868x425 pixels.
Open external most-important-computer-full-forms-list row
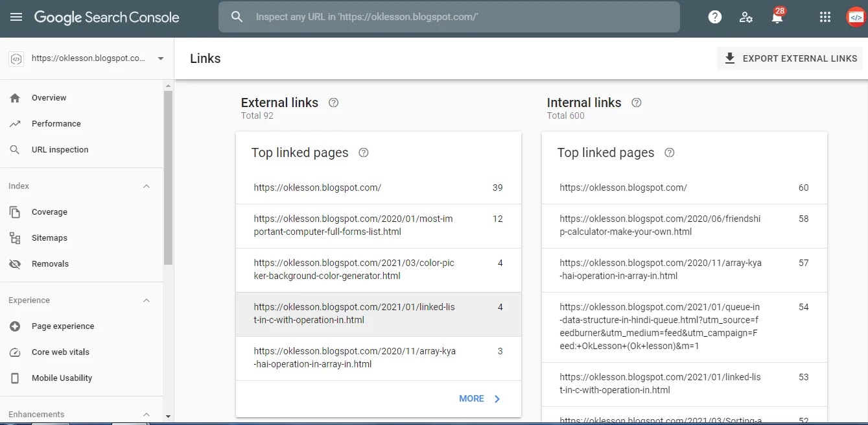pyautogui.click(x=379, y=225)
